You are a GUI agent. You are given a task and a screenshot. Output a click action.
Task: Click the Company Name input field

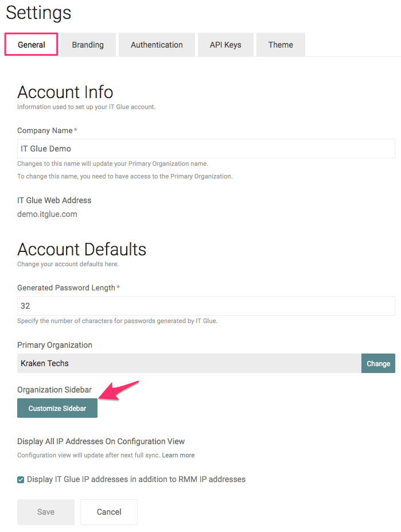click(x=206, y=149)
